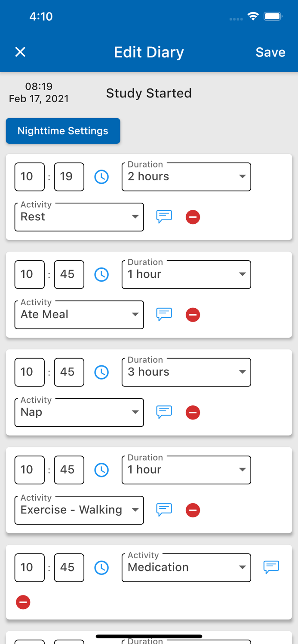Open time picker clock for Rest entry
Image resolution: width=298 pixels, height=644 pixels.
tap(101, 177)
